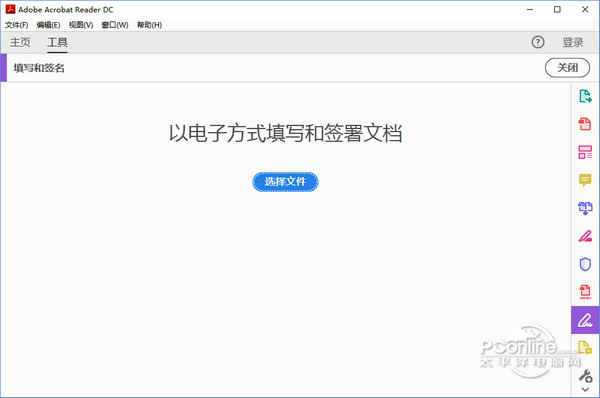This screenshot has width=600, height=398.
Task: Select the highlighted Fill & Sign tool icon
Action: tap(585, 320)
